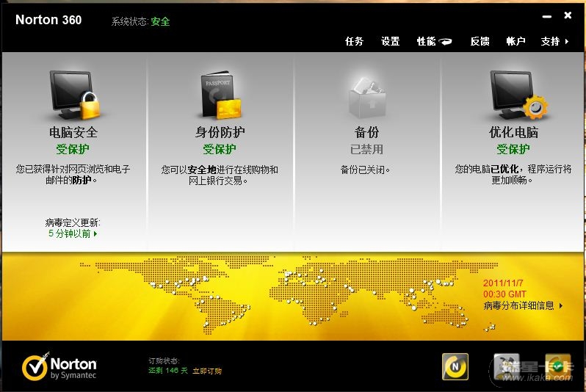Click the Norton by Symantec checkmark logo
Viewport: 586px width, 392px height.
click(59, 366)
